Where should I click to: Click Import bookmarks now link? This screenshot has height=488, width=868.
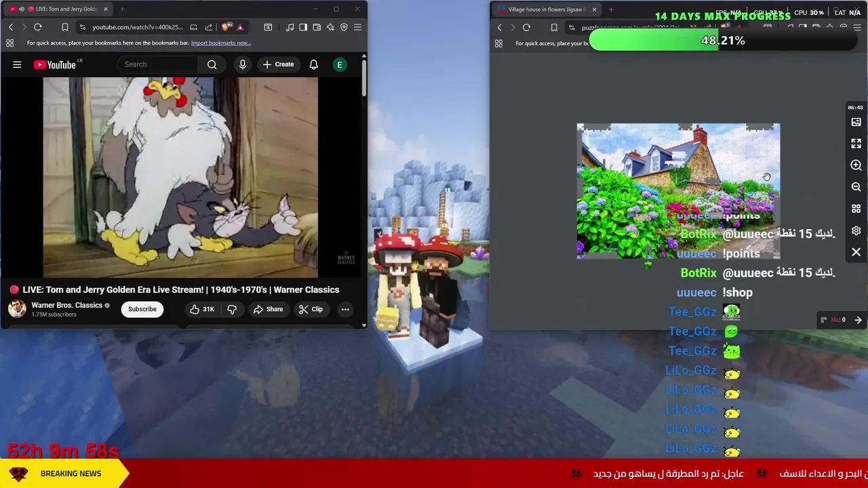221,43
